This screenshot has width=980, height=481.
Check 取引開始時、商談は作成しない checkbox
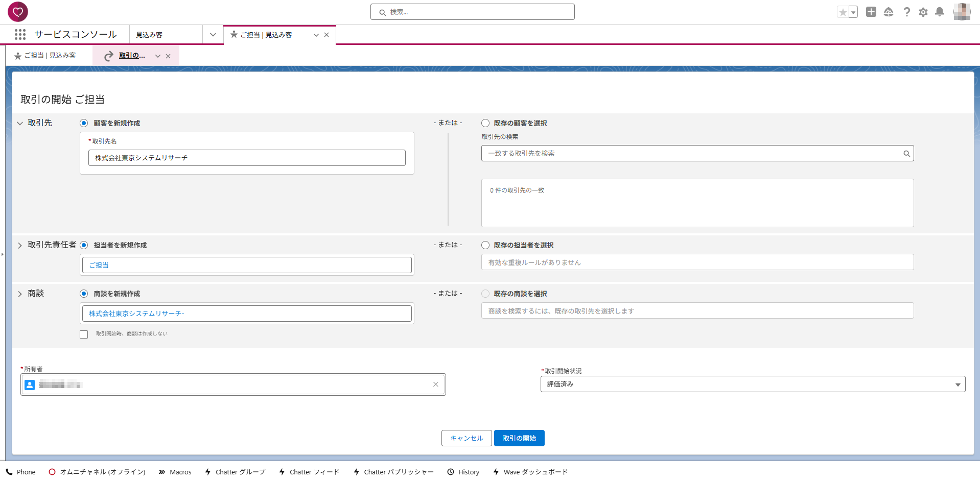click(84, 334)
